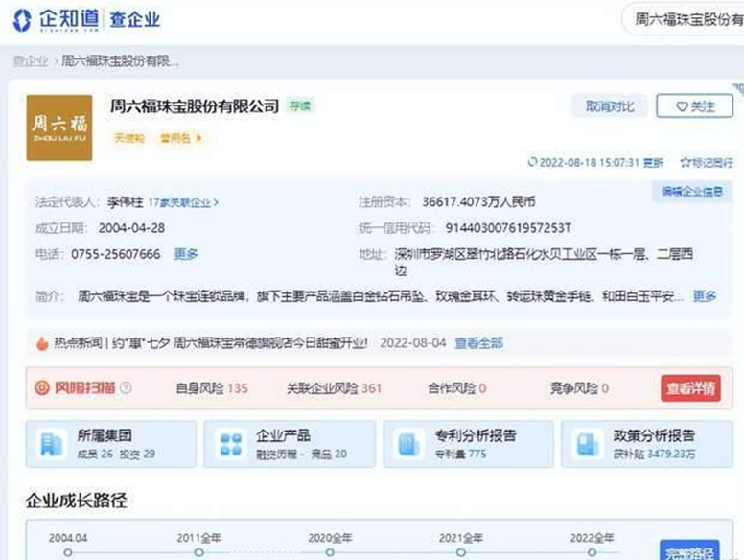Click the building icon in 所属集团 card

click(51, 444)
